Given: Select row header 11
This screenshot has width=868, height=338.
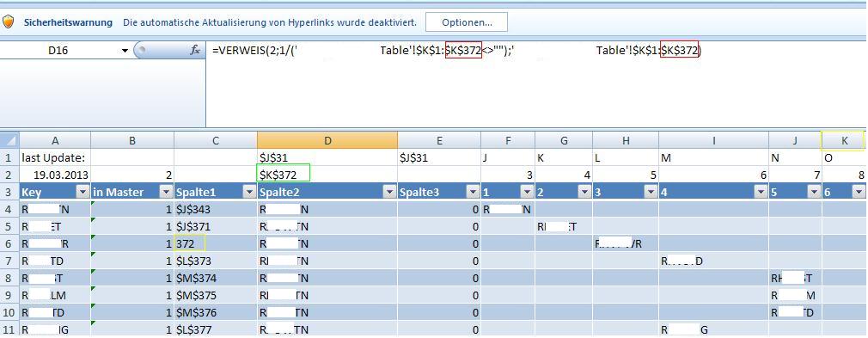Looking at the screenshot, I should click(x=10, y=329).
